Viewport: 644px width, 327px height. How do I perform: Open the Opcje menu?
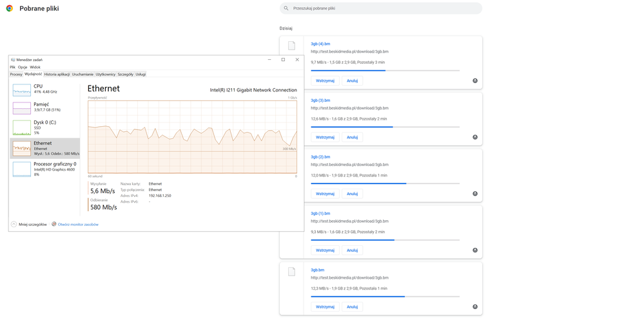[x=23, y=67]
